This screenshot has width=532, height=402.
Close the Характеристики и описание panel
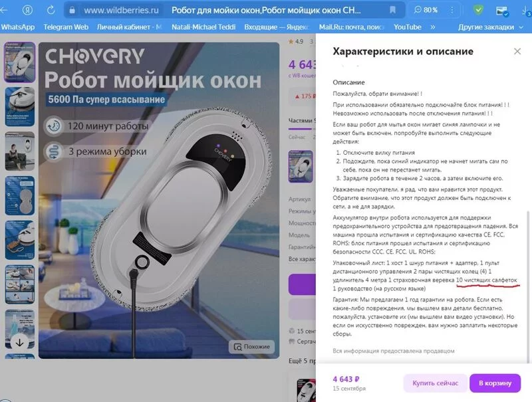pyautogui.click(x=517, y=51)
